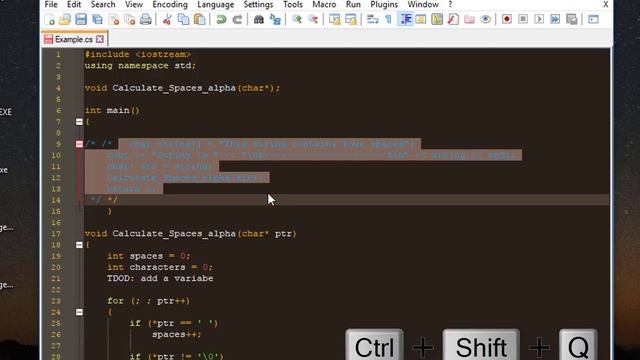Collapse the main() block at line 7
The image size is (640, 360).
click(79, 122)
